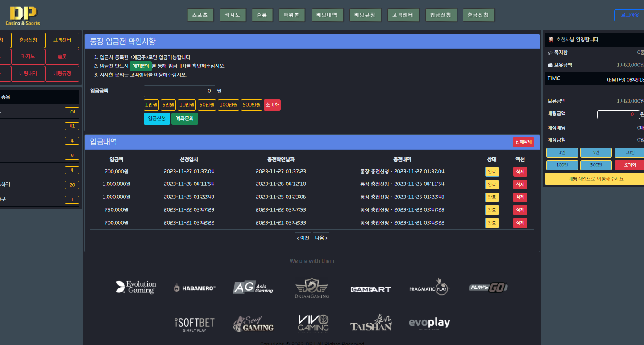Open 파워볼 in the top navigation bar

291,15
